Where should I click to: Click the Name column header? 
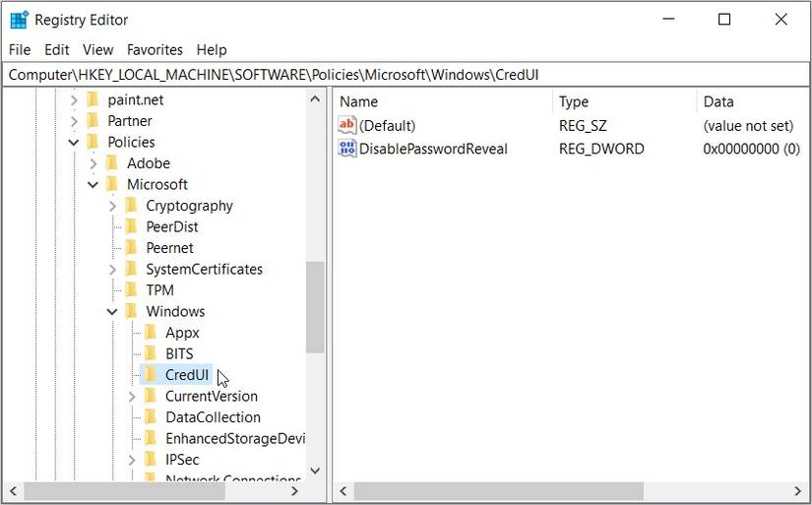[443, 101]
